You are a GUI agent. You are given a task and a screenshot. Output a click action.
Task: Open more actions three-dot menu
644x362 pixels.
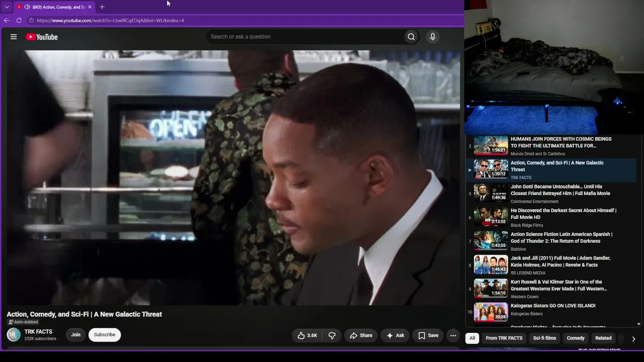453,335
